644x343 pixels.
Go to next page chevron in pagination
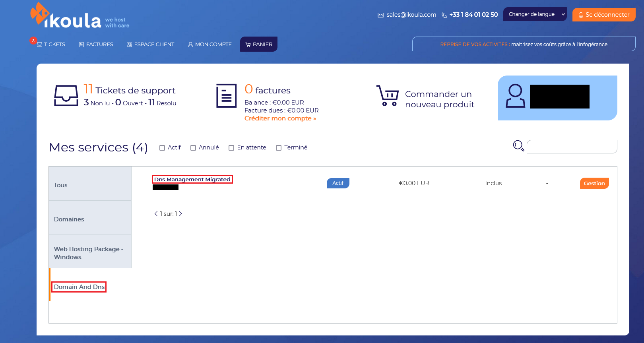tap(180, 214)
